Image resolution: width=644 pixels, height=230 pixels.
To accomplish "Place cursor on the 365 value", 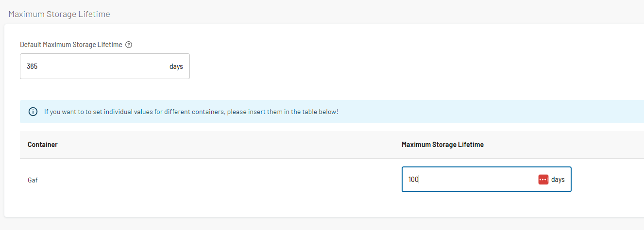I will click(x=32, y=66).
